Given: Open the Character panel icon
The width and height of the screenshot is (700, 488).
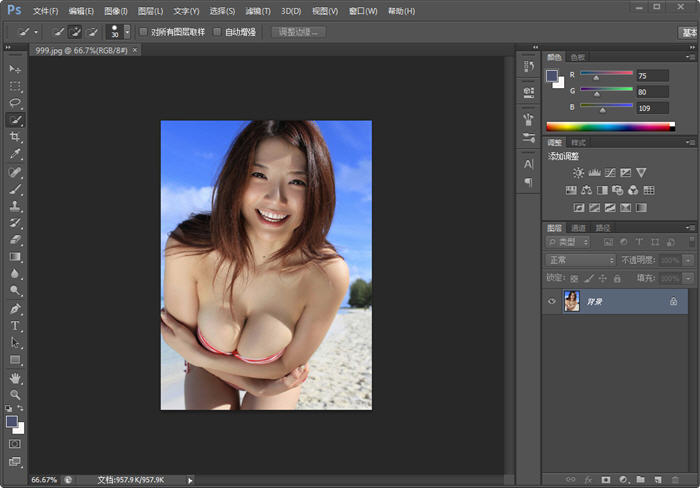Looking at the screenshot, I should click(x=529, y=164).
